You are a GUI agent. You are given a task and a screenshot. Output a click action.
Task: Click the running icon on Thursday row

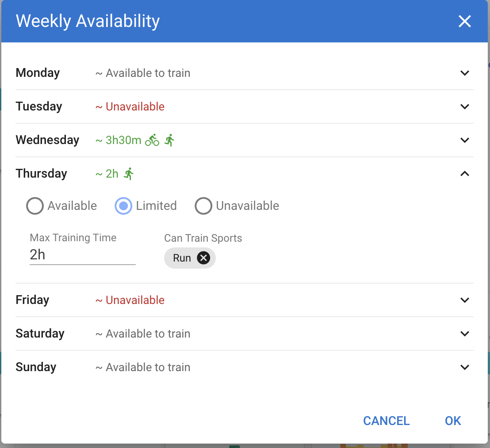tap(129, 174)
